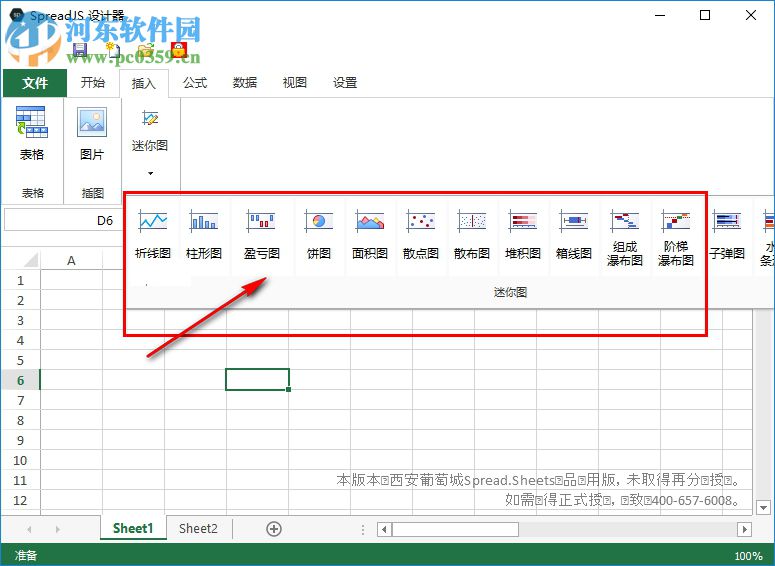
Task: Choose the 饼图 pie sparkline
Action: (x=319, y=235)
